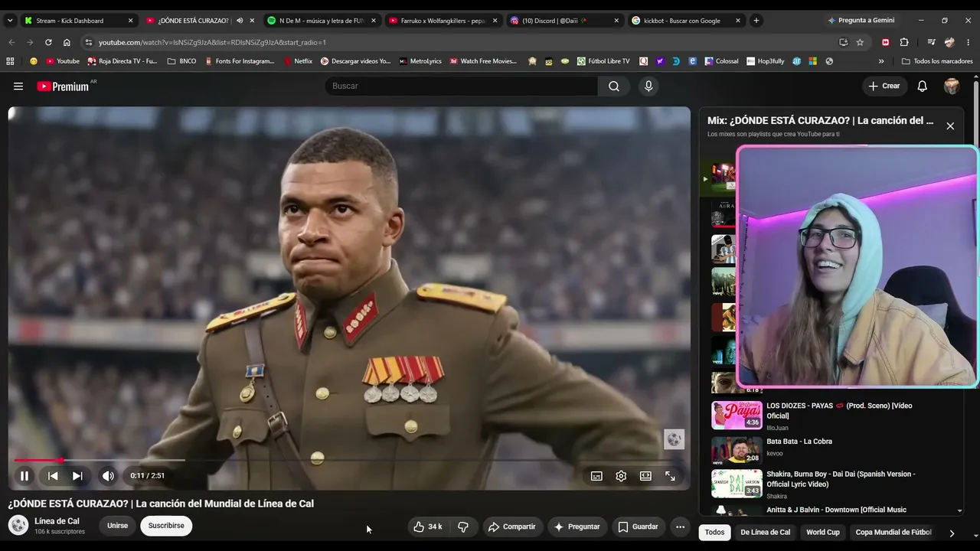980x551 pixels.
Task: Open Línea de Cal channel avatar
Action: 18,526
